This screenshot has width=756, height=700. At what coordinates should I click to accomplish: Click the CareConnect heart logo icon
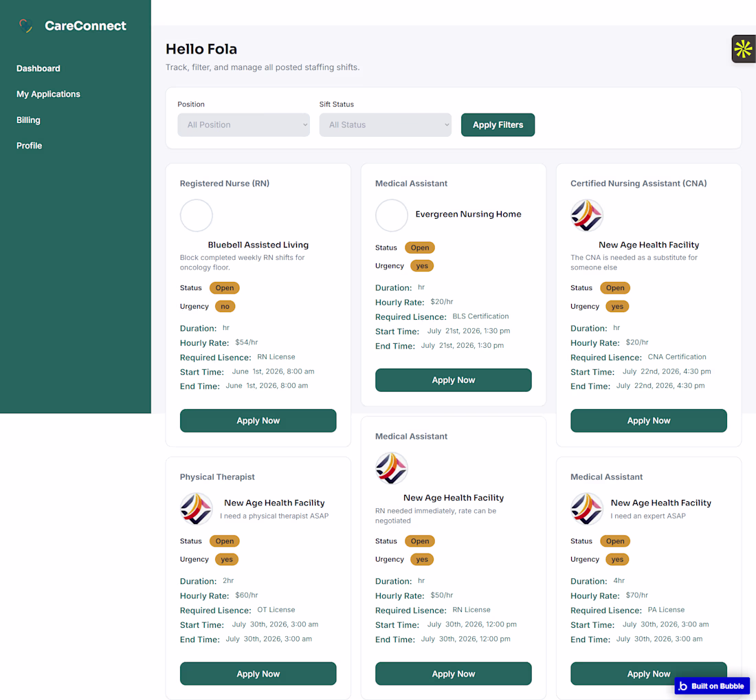pos(26,25)
